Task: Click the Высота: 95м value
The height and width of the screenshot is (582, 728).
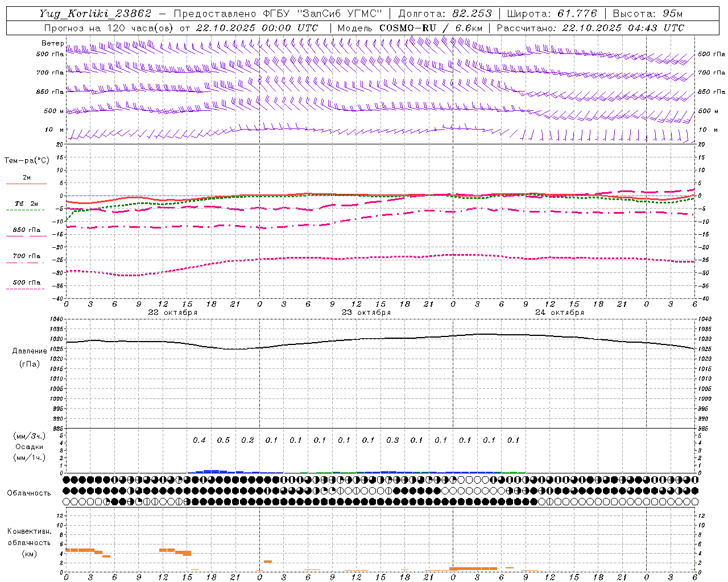Action: (x=647, y=14)
